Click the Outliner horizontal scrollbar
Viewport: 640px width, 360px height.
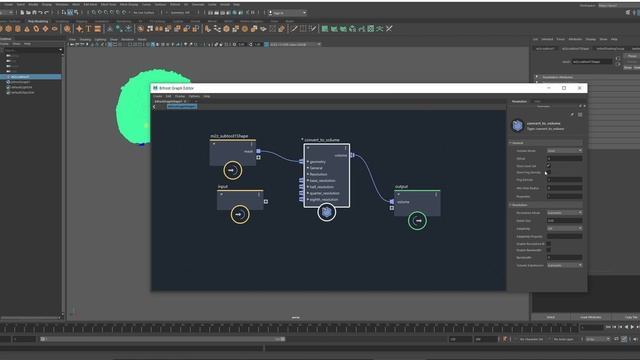click(31, 317)
